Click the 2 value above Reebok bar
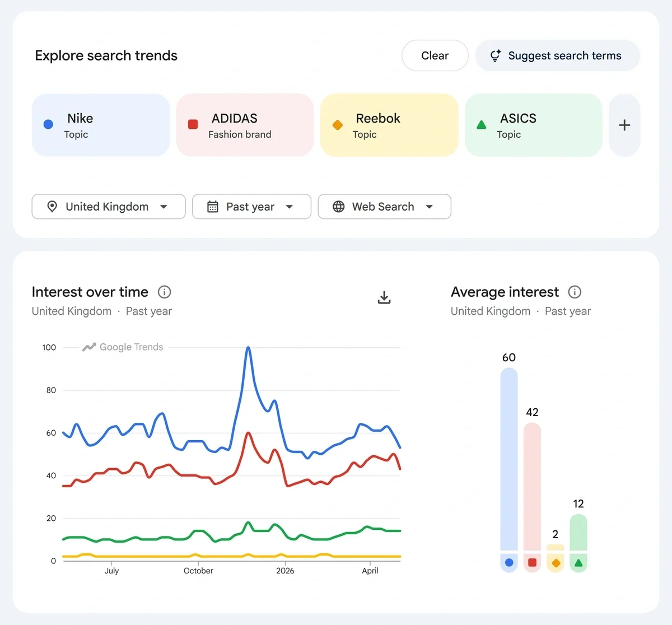Screen dimensions: 672x625 click(555, 534)
